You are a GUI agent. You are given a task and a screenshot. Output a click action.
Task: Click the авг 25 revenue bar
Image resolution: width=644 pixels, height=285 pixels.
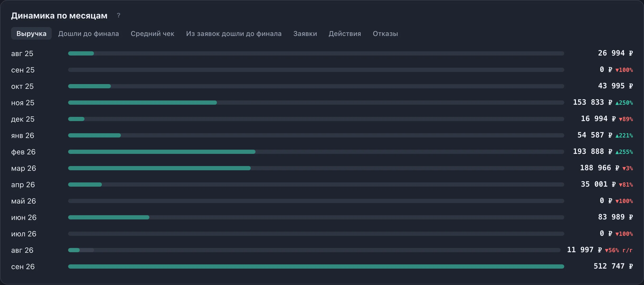[x=81, y=53]
